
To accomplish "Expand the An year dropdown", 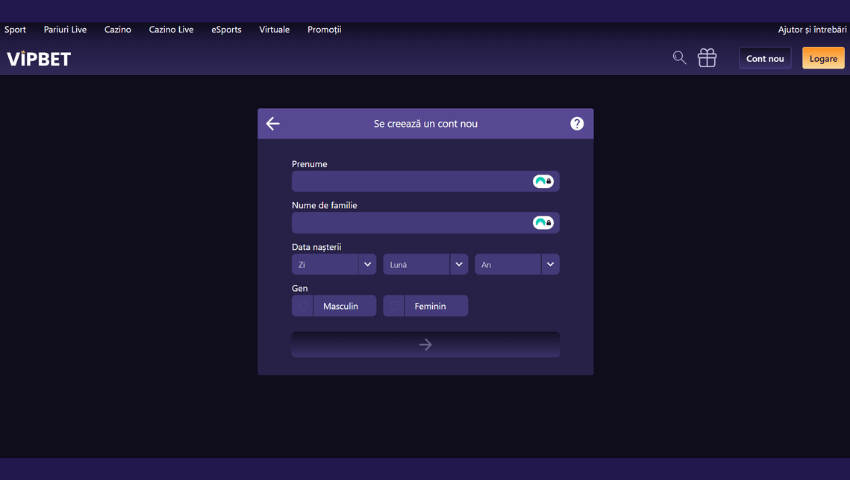I will (517, 264).
